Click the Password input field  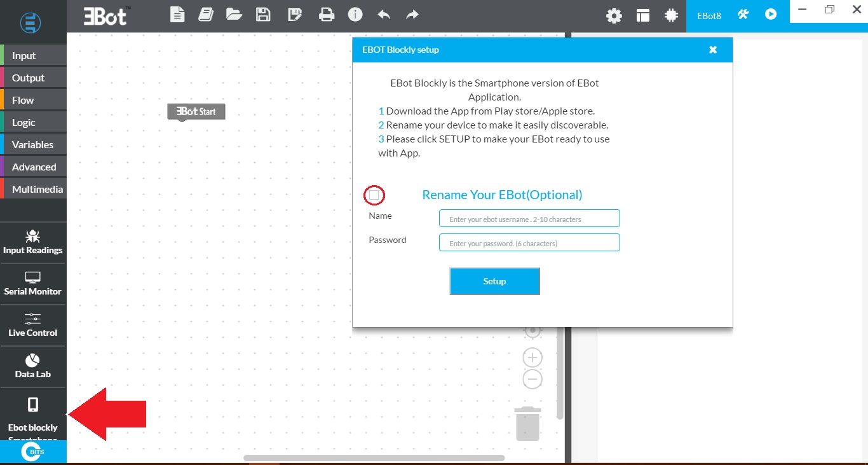[529, 242]
